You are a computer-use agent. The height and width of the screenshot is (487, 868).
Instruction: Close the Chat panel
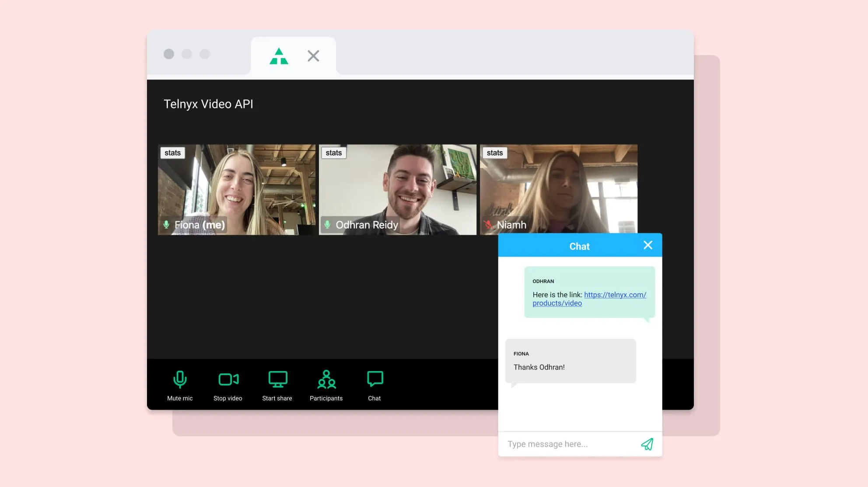coord(648,245)
